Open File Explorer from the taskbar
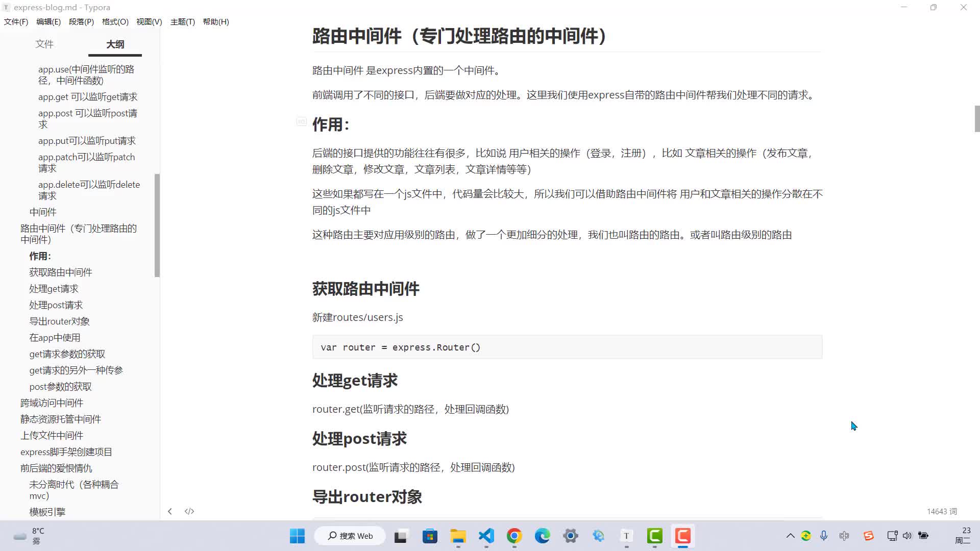Screen dimensions: 980x551 point(458,536)
